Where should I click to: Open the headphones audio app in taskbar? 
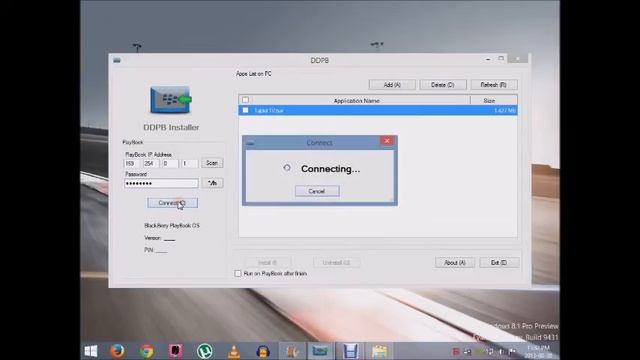coord(263,351)
